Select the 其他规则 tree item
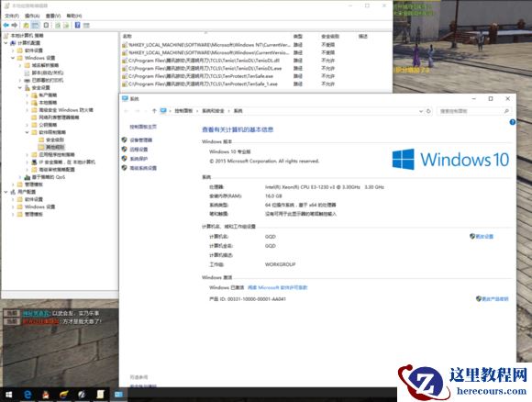This screenshot has height=402, width=532. [55, 148]
